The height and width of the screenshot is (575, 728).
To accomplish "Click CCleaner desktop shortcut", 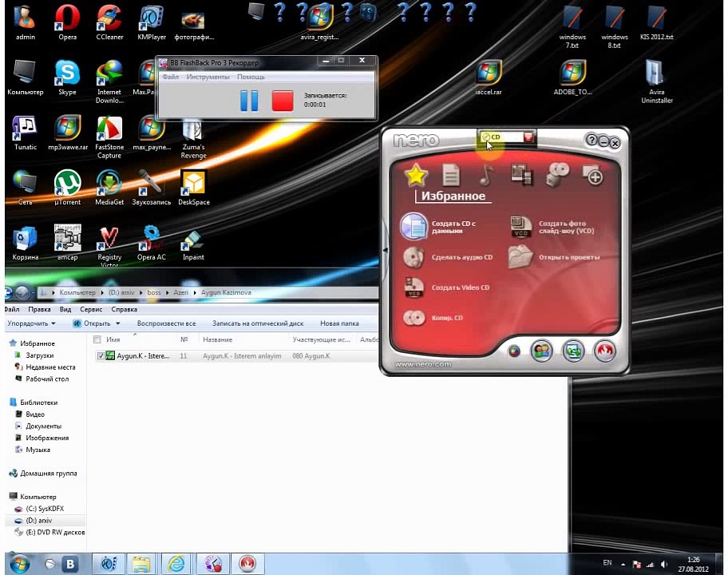I will click(109, 22).
